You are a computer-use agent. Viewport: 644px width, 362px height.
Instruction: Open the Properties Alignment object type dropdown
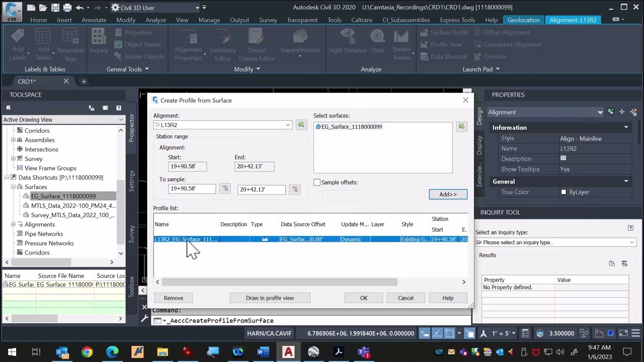[600, 112]
